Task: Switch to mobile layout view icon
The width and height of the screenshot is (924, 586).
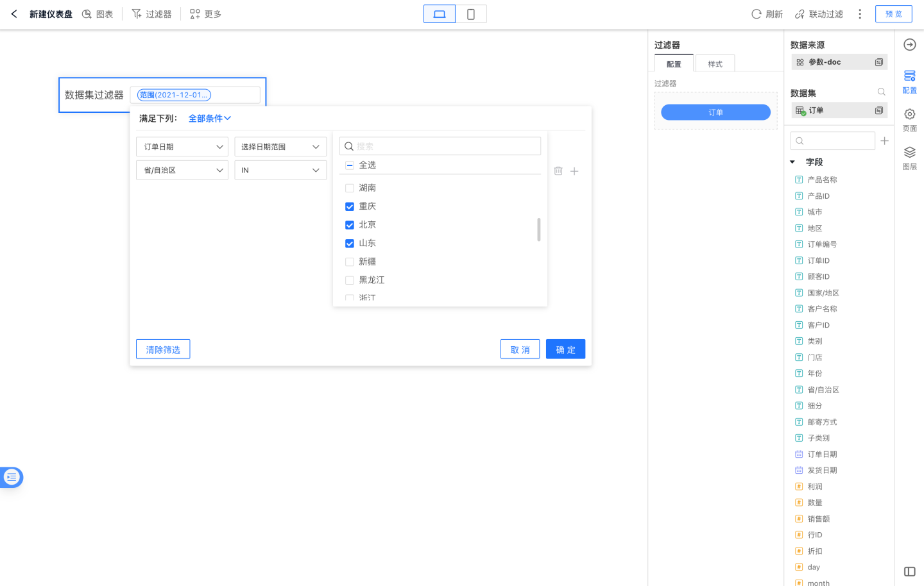Action: click(470, 14)
